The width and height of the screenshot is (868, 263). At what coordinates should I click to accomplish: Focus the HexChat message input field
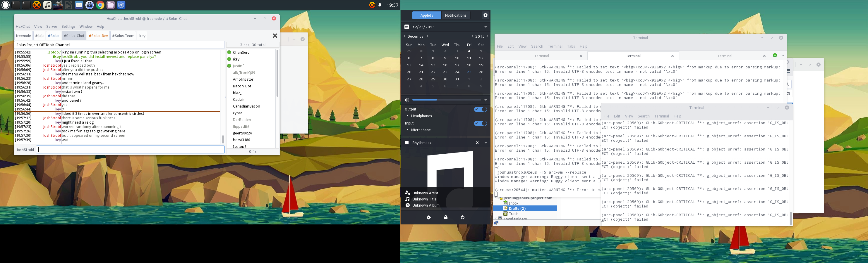coord(131,150)
